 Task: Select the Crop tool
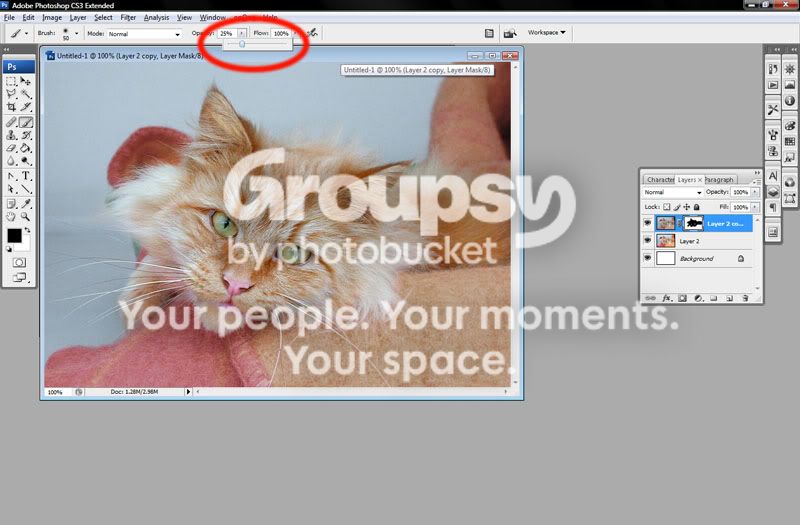11,107
